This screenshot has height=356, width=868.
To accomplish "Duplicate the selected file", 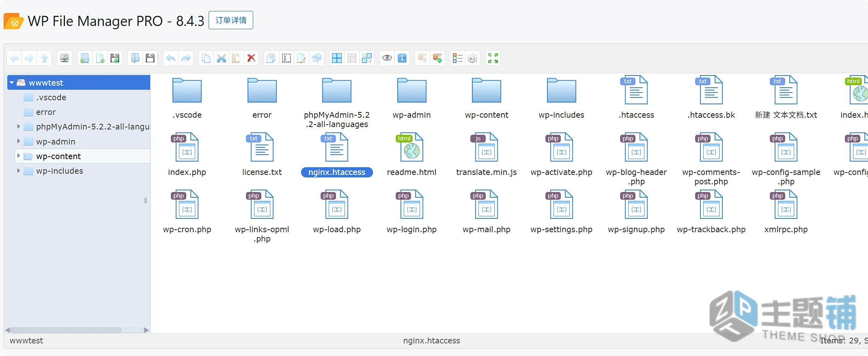I will [x=271, y=58].
